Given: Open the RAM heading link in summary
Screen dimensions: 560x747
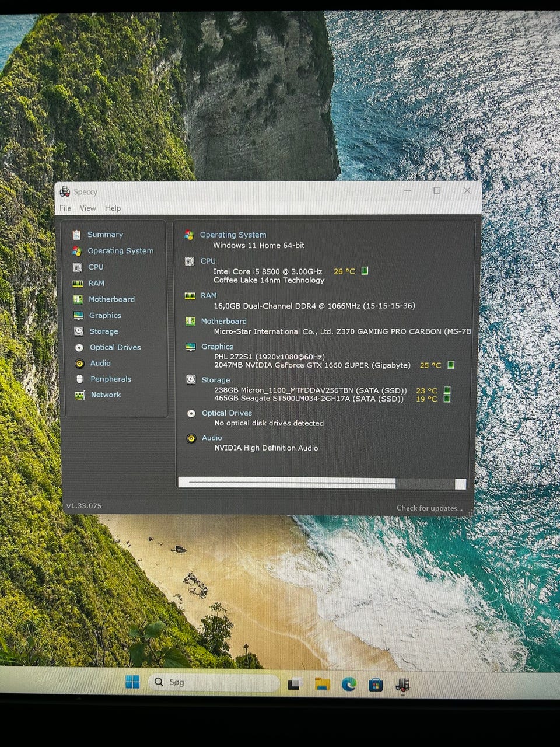Looking at the screenshot, I should tap(209, 295).
